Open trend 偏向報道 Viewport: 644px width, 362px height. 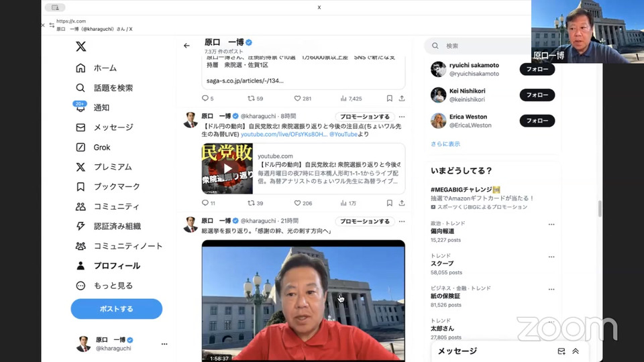point(442,231)
